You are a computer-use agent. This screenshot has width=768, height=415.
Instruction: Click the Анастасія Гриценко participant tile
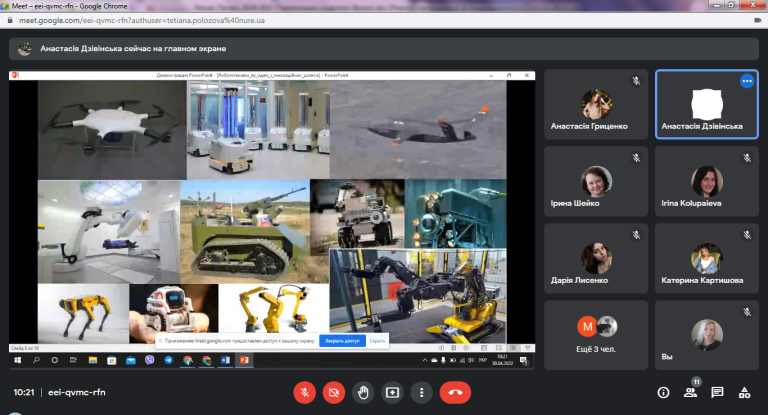point(596,104)
